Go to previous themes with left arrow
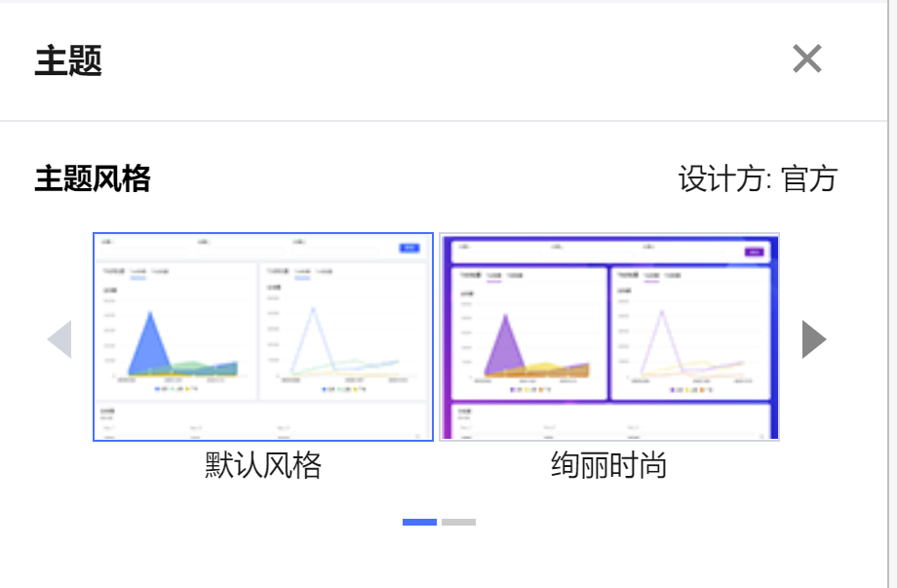Screen dimensions: 897x588 59,339
